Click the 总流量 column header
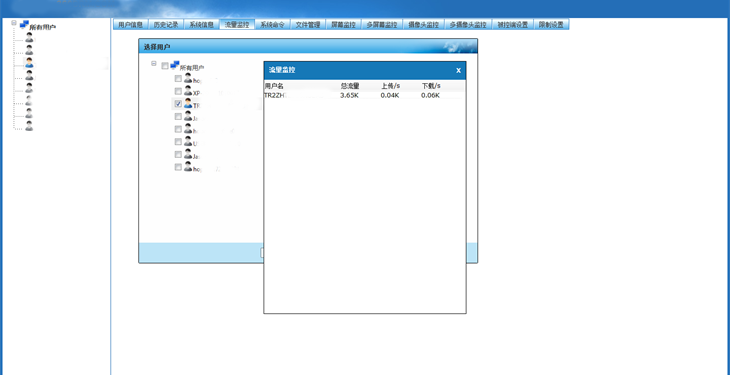The image size is (730, 375). point(350,86)
